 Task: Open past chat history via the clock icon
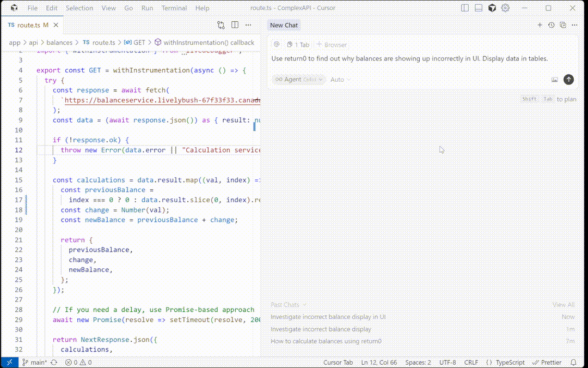tap(550, 25)
